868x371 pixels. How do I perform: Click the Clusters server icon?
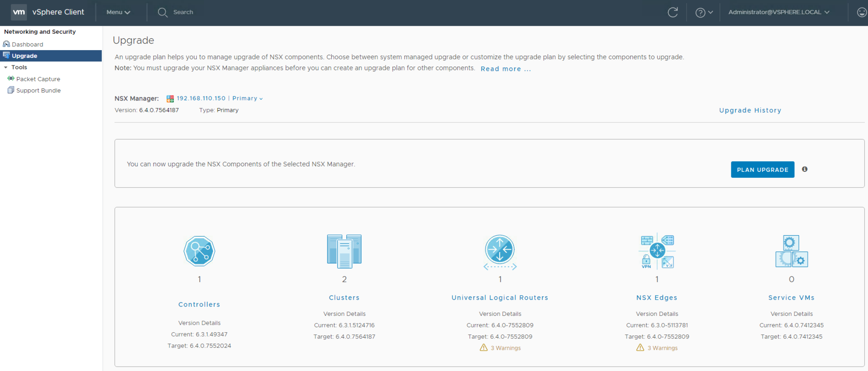click(x=344, y=251)
